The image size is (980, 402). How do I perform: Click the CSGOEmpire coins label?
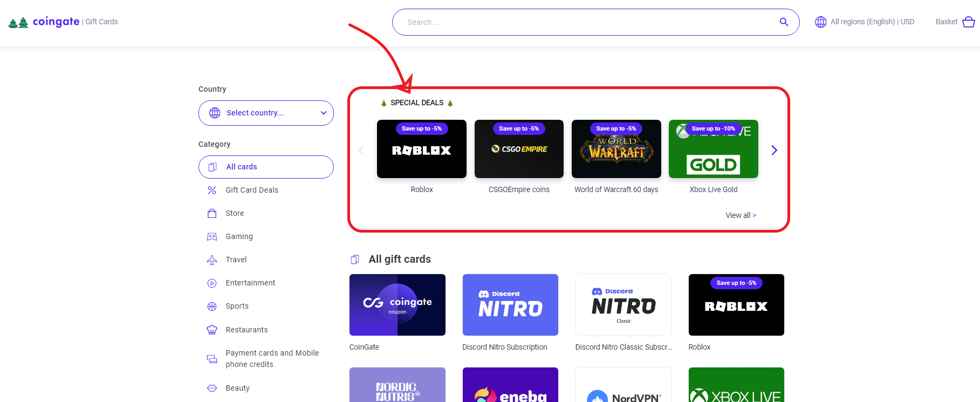point(519,190)
